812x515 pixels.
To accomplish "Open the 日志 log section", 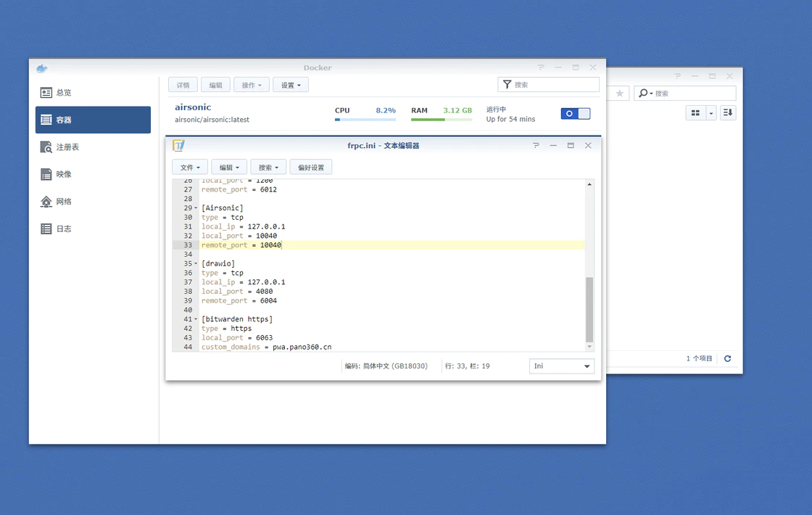I will (x=64, y=228).
